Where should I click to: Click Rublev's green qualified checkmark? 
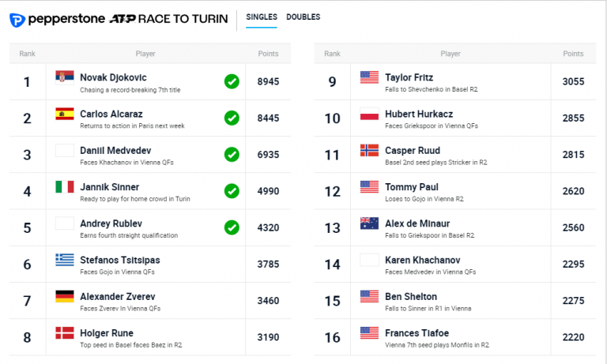coord(232,227)
